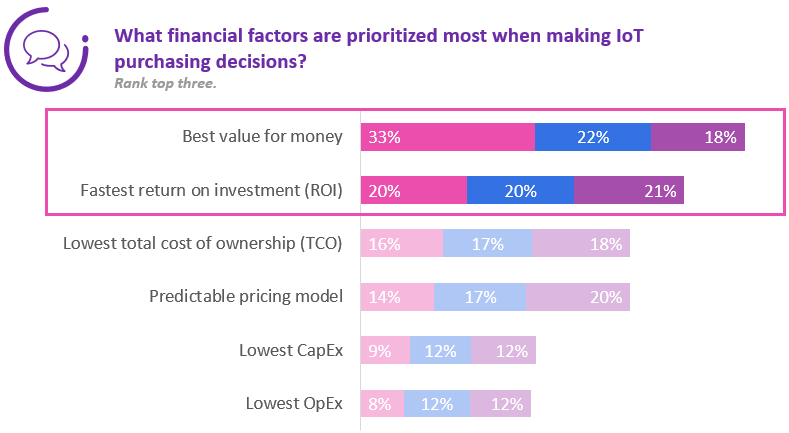Click the 14% segment of Predictable pricing
The height and width of the screenshot is (433, 789).
(397, 296)
